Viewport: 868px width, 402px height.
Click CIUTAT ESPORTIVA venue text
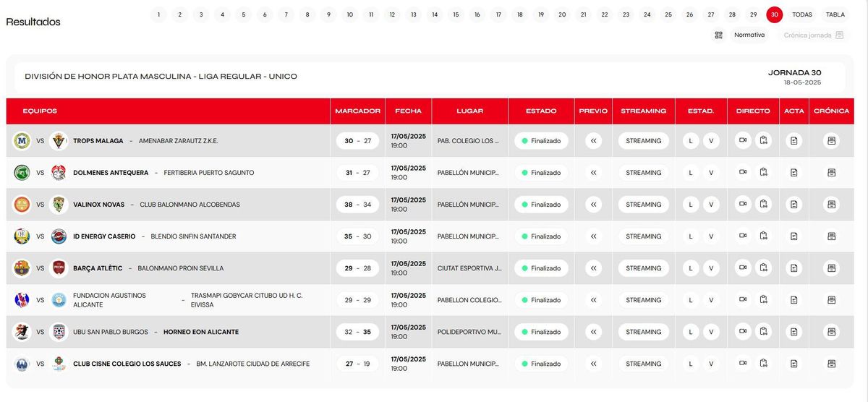coord(469,268)
